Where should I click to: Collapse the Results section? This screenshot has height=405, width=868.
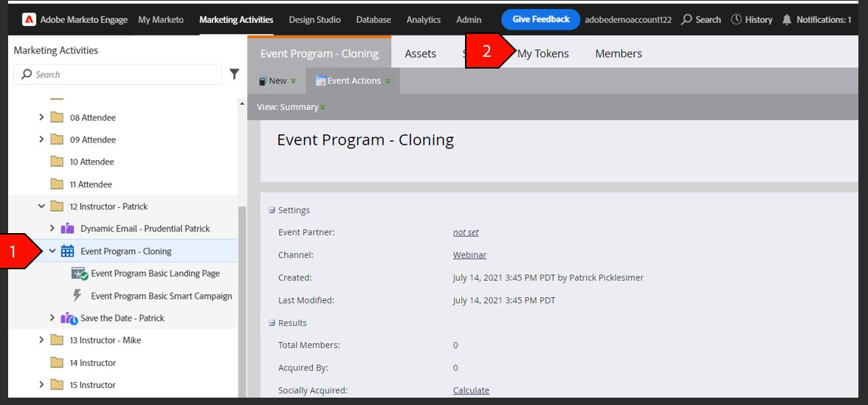point(272,322)
